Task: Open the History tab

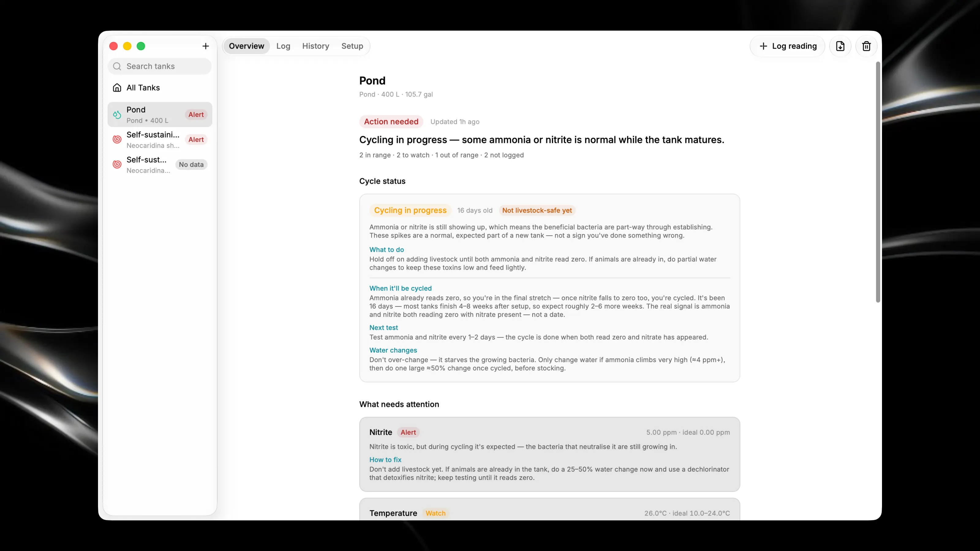Action: [x=315, y=46]
